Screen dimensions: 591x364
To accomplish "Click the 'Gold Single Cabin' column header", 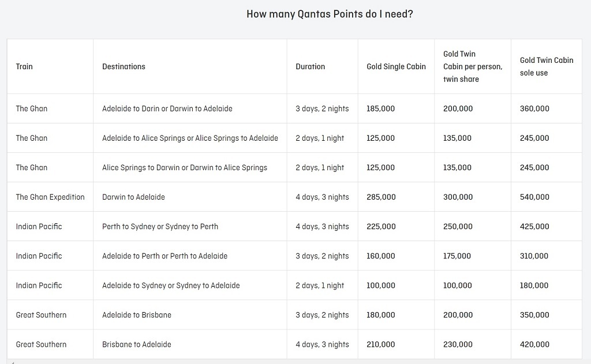I will point(396,67).
